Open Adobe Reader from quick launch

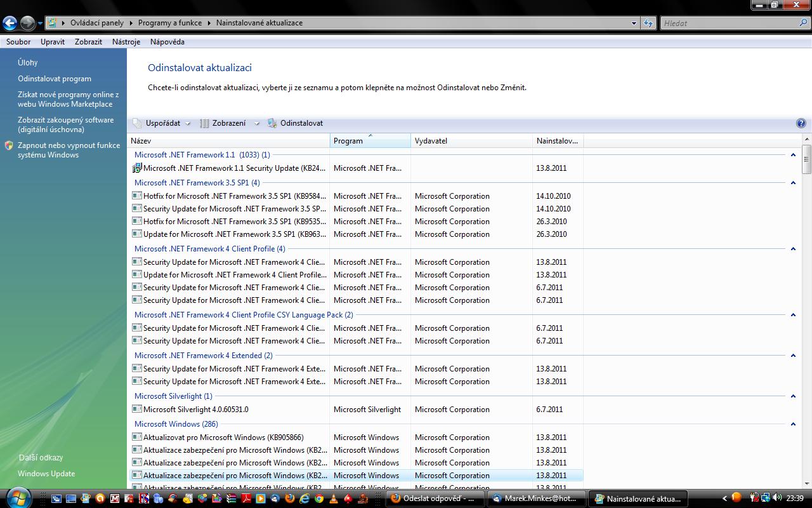[246, 498]
